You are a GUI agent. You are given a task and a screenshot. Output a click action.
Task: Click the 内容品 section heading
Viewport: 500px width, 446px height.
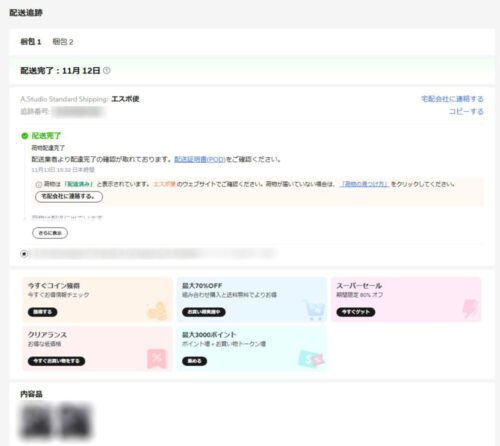click(31, 394)
